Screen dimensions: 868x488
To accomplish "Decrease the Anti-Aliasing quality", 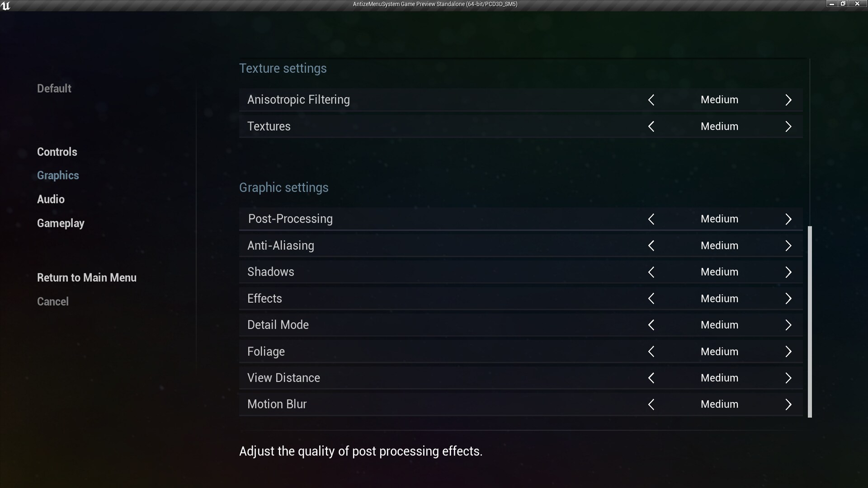I will pyautogui.click(x=651, y=245).
